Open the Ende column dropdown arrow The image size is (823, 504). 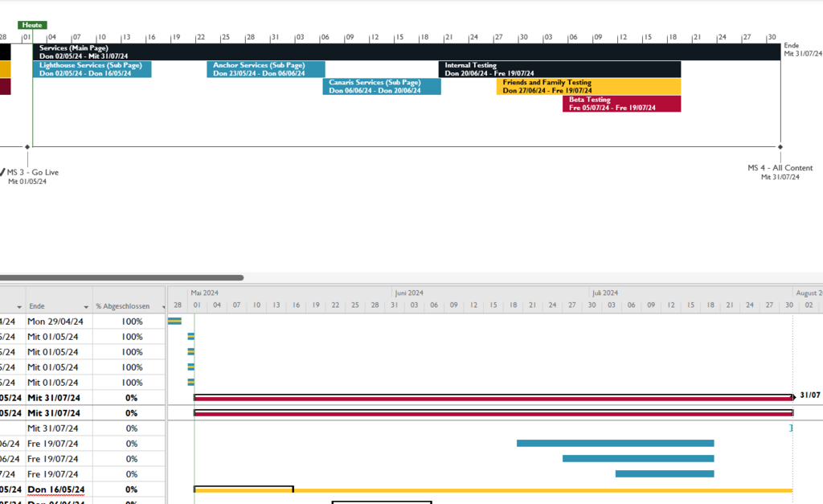[x=86, y=307]
